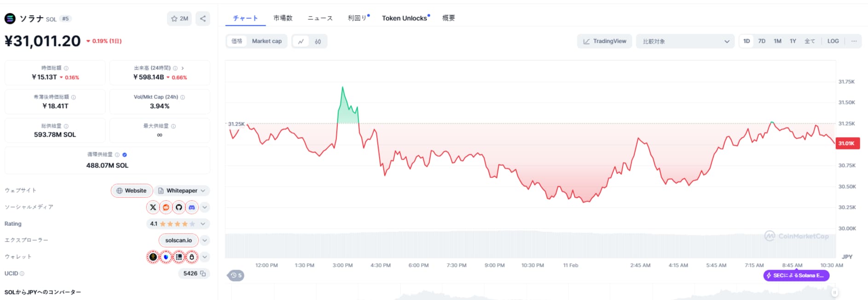
Task: Open the Token Unlocks tab
Action: click(405, 18)
